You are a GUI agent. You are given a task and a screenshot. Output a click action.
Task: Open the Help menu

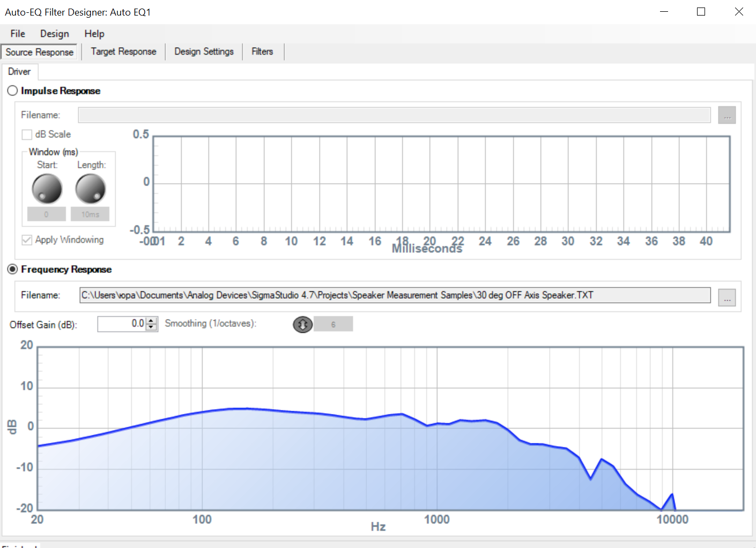tap(94, 34)
